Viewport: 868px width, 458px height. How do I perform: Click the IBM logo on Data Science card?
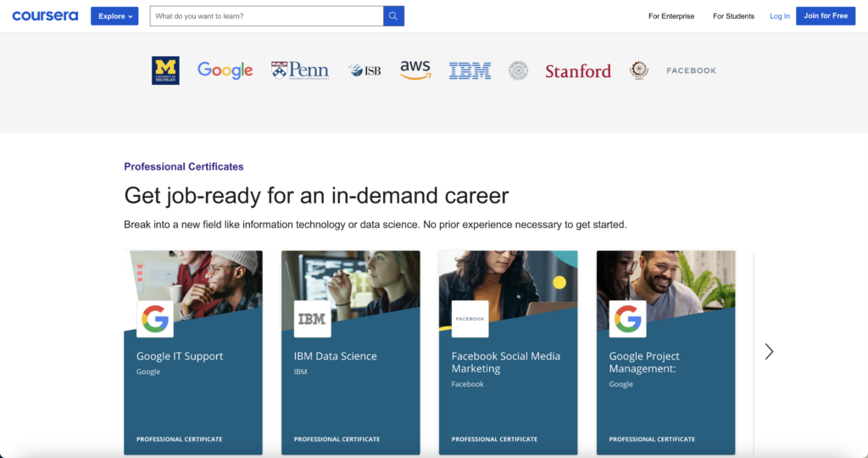tap(312, 319)
